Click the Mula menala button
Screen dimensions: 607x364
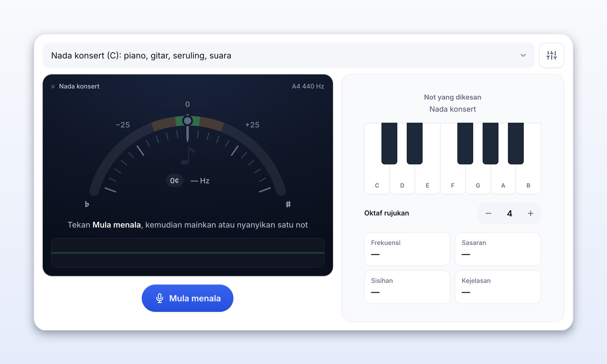[x=187, y=298]
